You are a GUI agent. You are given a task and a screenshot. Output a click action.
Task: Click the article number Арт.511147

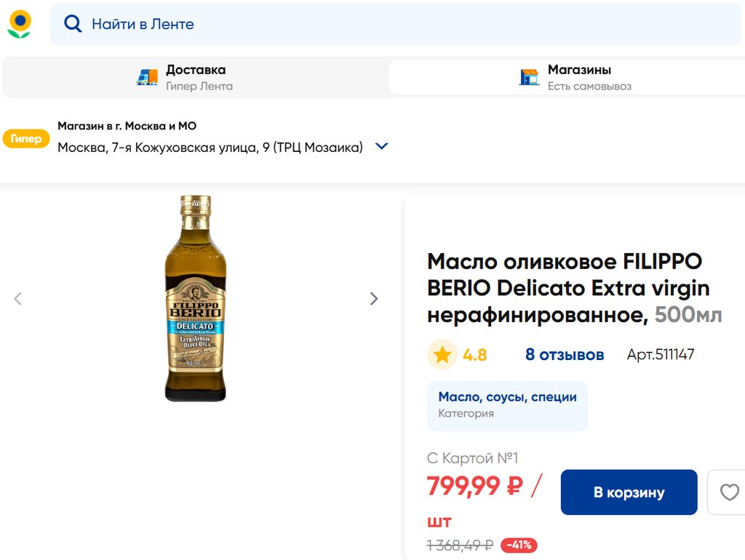click(661, 355)
